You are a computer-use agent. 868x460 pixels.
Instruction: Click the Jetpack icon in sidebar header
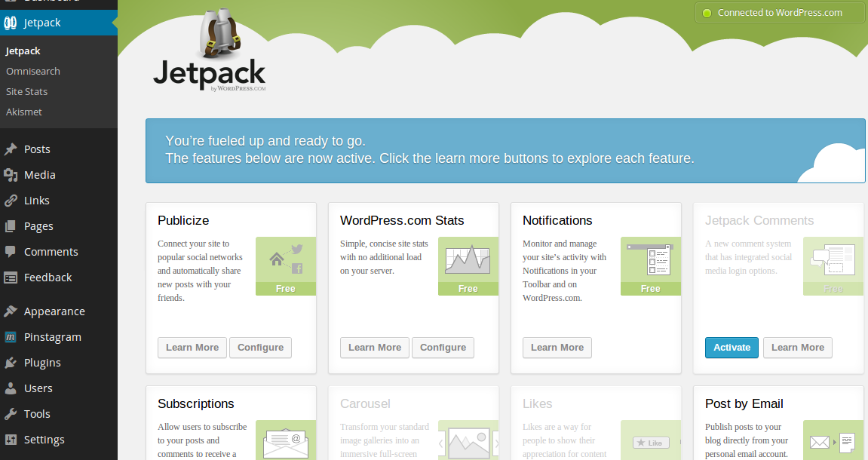click(x=11, y=23)
